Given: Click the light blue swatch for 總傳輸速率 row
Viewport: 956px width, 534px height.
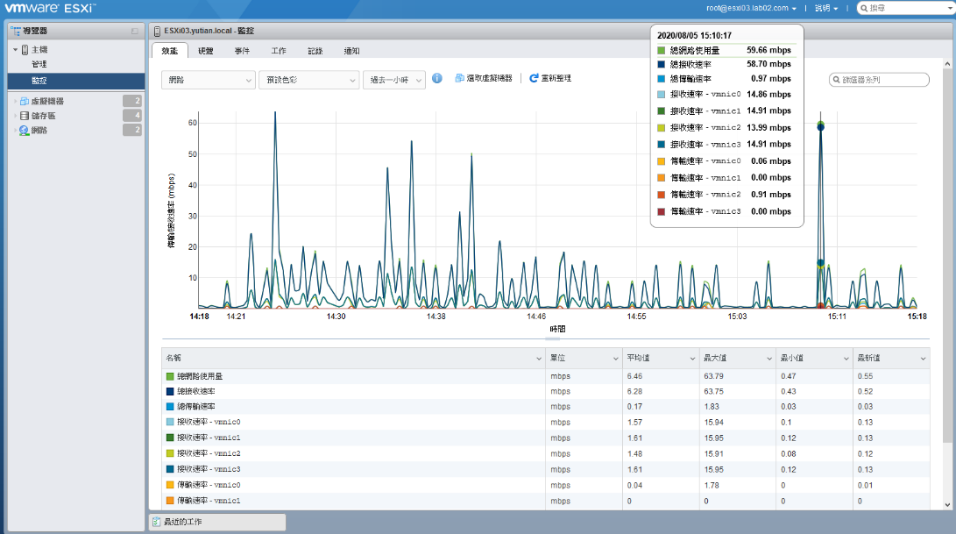Looking at the screenshot, I should [170, 407].
